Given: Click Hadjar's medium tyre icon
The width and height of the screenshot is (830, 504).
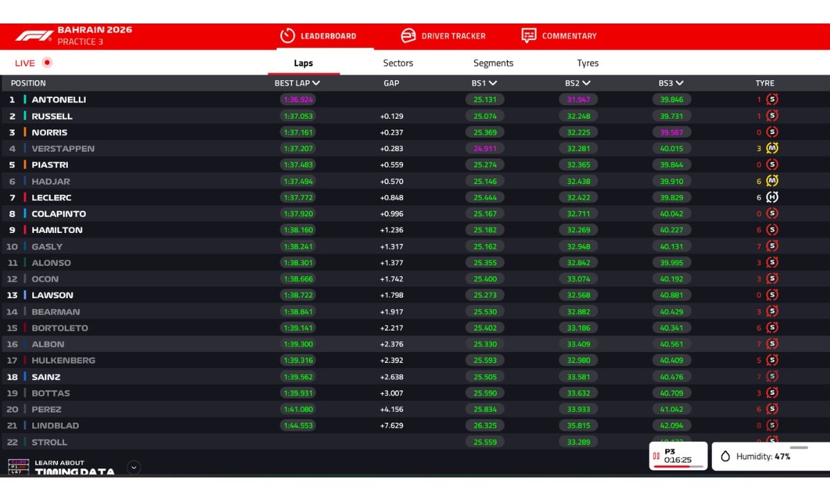Looking at the screenshot, I should (773, 181).
